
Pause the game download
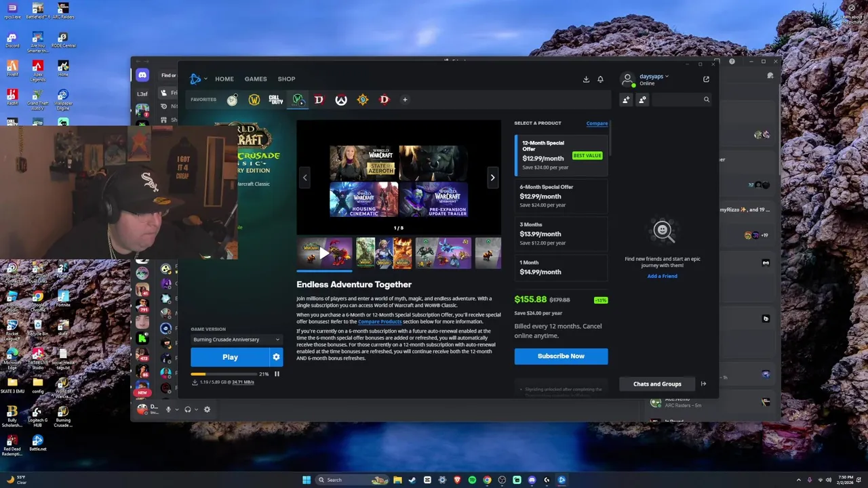pos(277,374)
